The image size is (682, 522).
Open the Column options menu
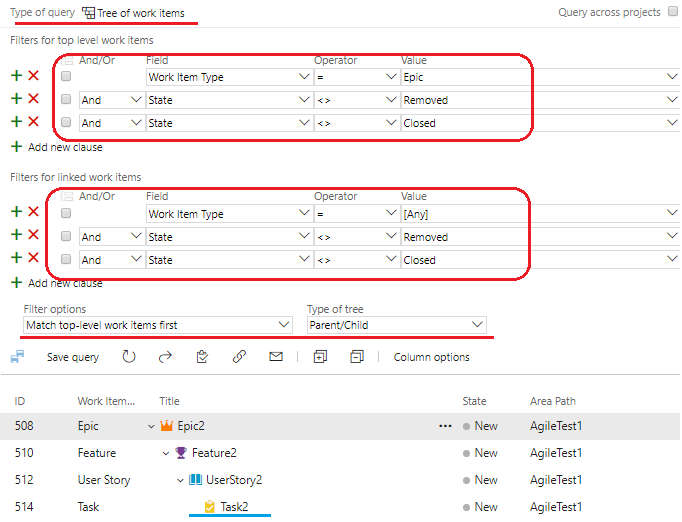click(431, 357)
